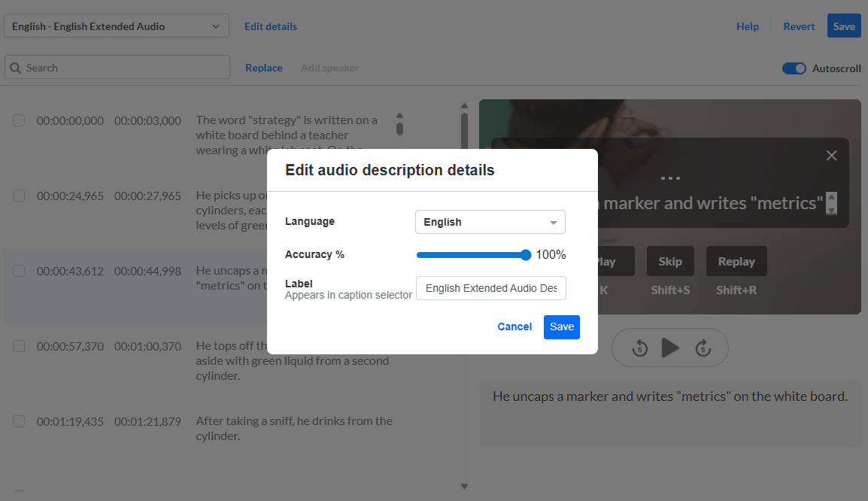
Task: Click the Add speaker link
Action: tap(330, 68)
